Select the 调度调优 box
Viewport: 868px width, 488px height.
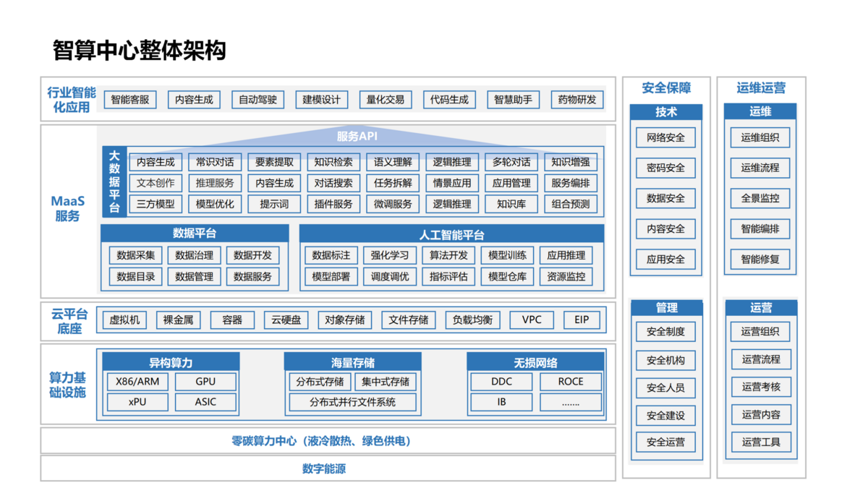[390, 276]
